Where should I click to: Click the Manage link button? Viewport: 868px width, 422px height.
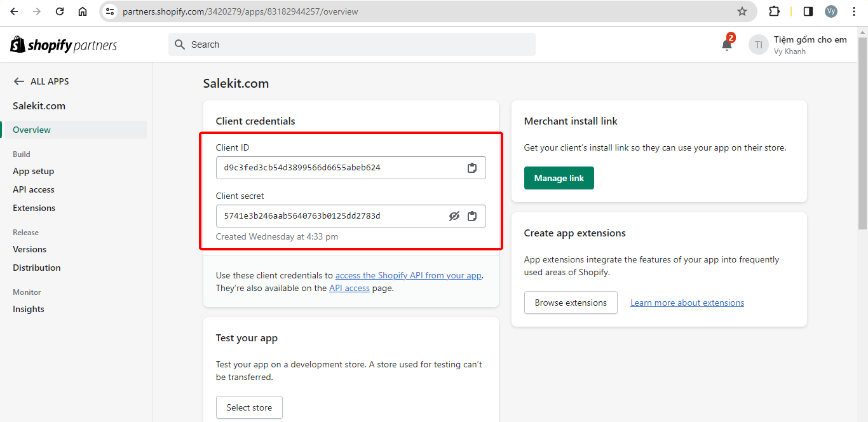[x=559, y=178]
